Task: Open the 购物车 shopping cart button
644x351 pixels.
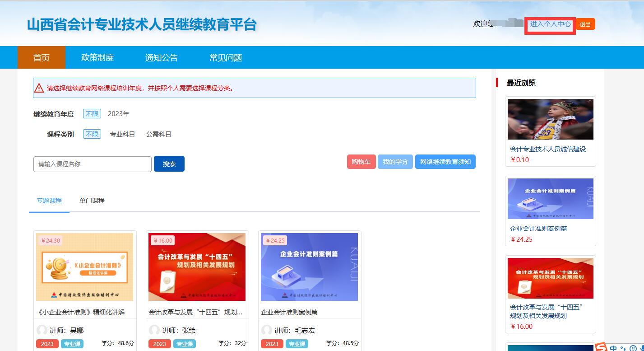Action: tap(361, 162)
